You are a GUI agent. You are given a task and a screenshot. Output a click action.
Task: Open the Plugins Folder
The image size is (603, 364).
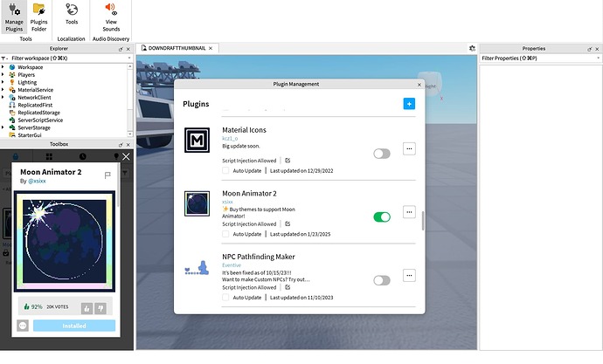pyautogui.click(x=38, y=17)
